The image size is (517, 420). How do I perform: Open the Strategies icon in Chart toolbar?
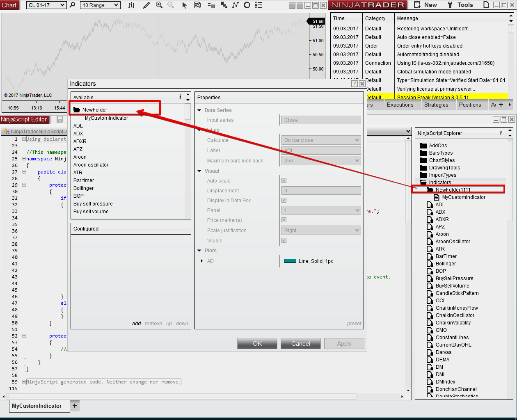click(x=247, y=5)
